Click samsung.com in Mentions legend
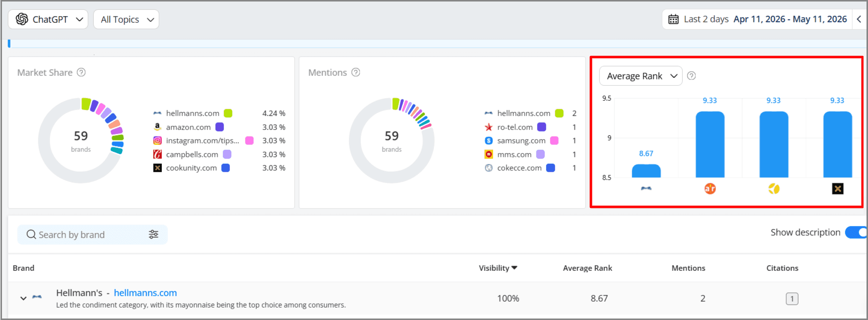 pyautogui.click(x=521, y=141)
